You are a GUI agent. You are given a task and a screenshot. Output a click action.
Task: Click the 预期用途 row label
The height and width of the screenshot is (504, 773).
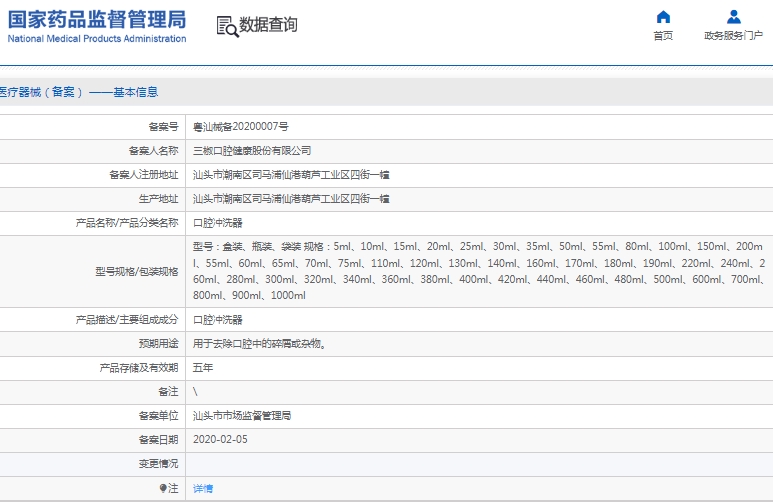click(x=158, y=344)
